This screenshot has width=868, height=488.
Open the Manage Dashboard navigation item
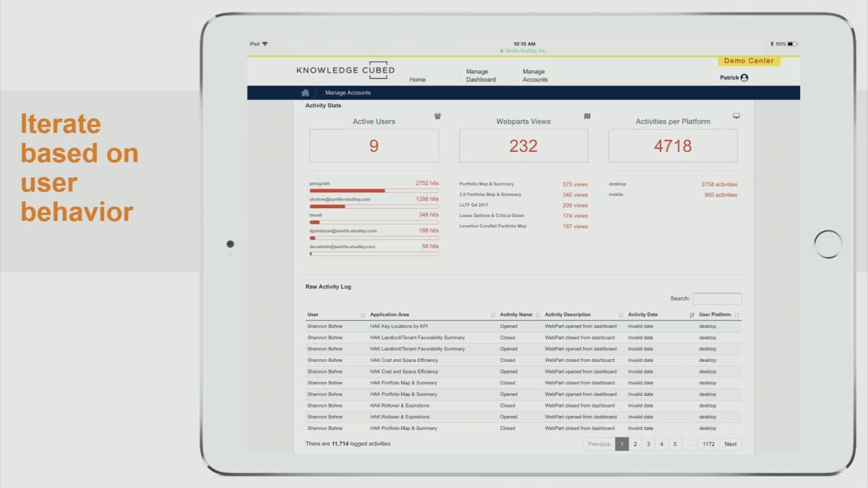(481, 75)
